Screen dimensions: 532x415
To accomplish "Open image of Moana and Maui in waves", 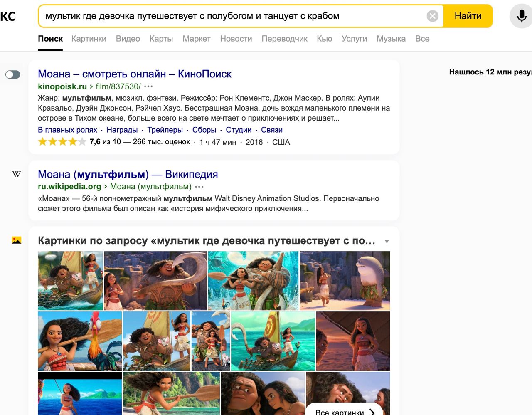I will click(x=253, y=281).
